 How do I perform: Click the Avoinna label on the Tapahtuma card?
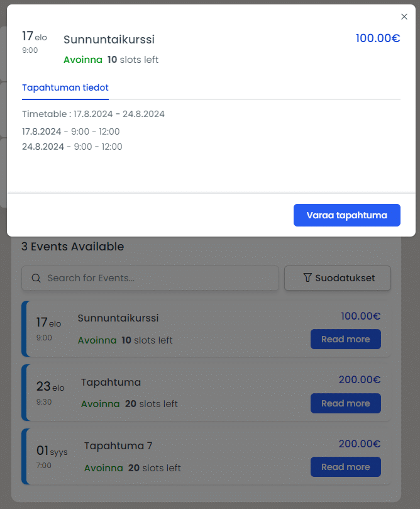click(100, 403)
